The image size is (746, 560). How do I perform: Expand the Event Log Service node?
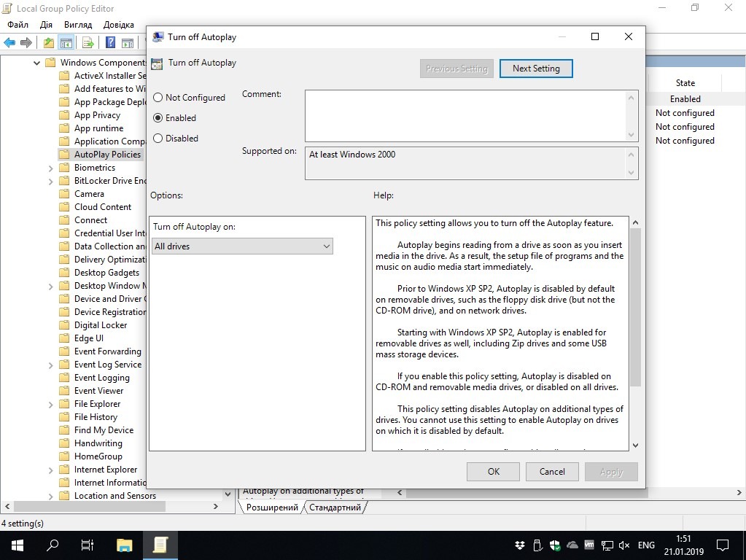[x=50, y=365]
